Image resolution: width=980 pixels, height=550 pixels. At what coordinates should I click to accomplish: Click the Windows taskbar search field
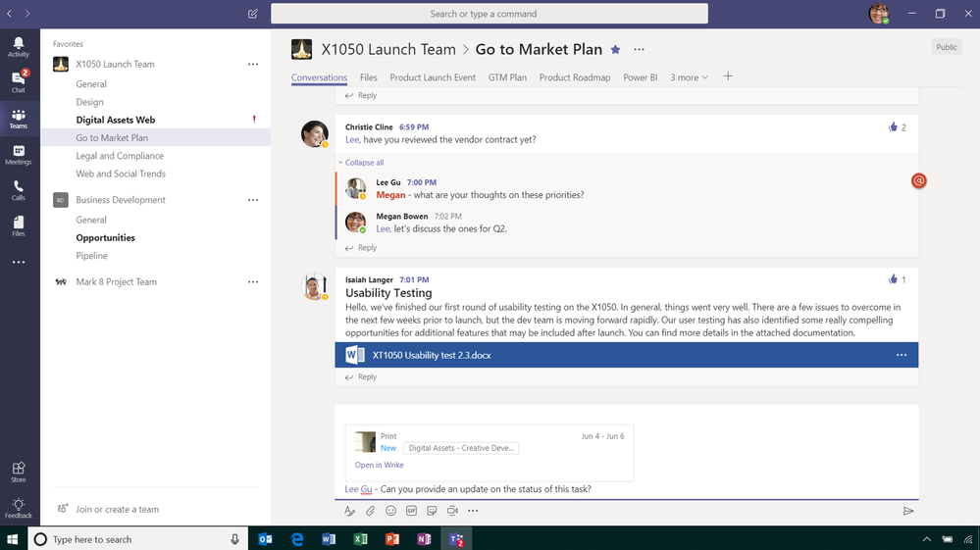click(x=137, y=539)
